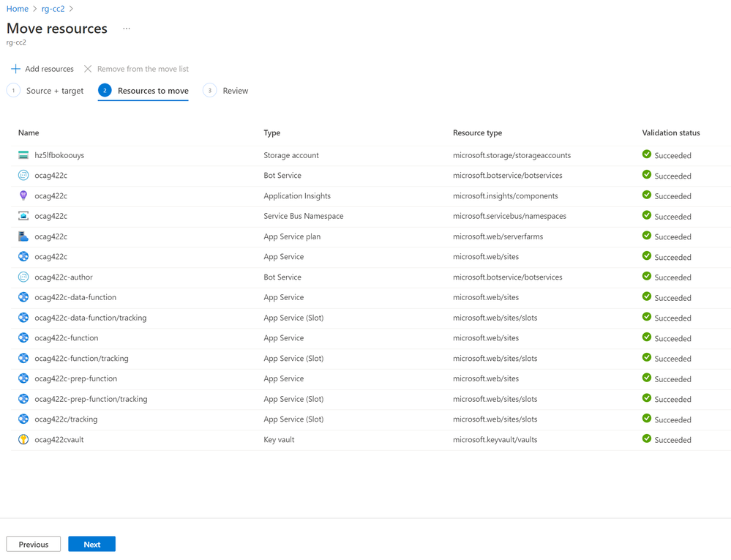Click the icon next to ocag422c/tracking
The height and width of the screenshot is (560, 731).
[23, 419]
